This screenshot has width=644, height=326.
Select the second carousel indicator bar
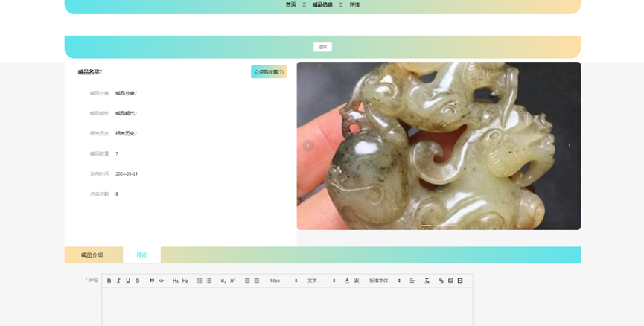439,226
